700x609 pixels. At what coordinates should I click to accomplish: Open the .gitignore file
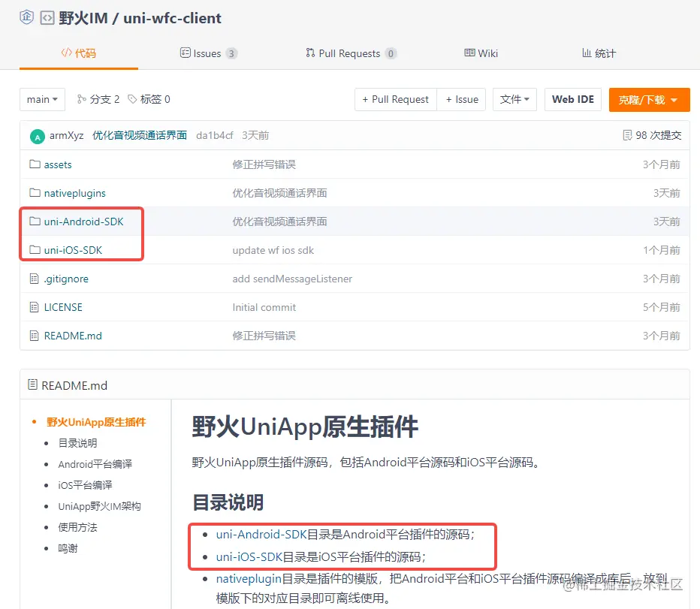(x=66, y=279)
